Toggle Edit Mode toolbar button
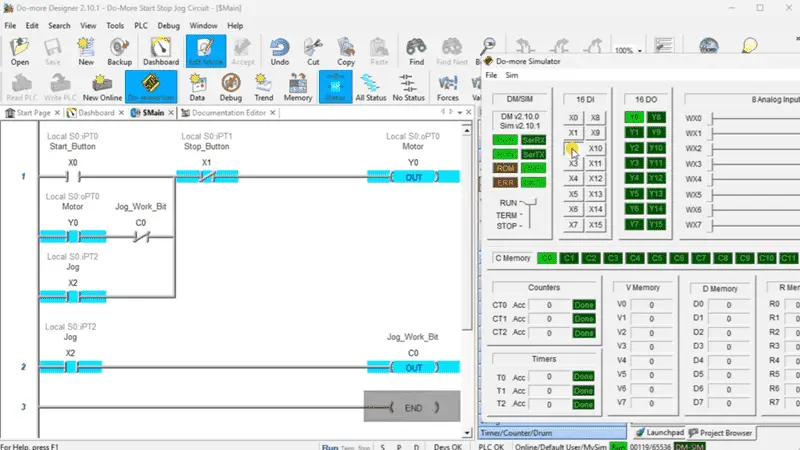This screenshot has height=450, width=800. pyautogui.click(x=206, y=52)
